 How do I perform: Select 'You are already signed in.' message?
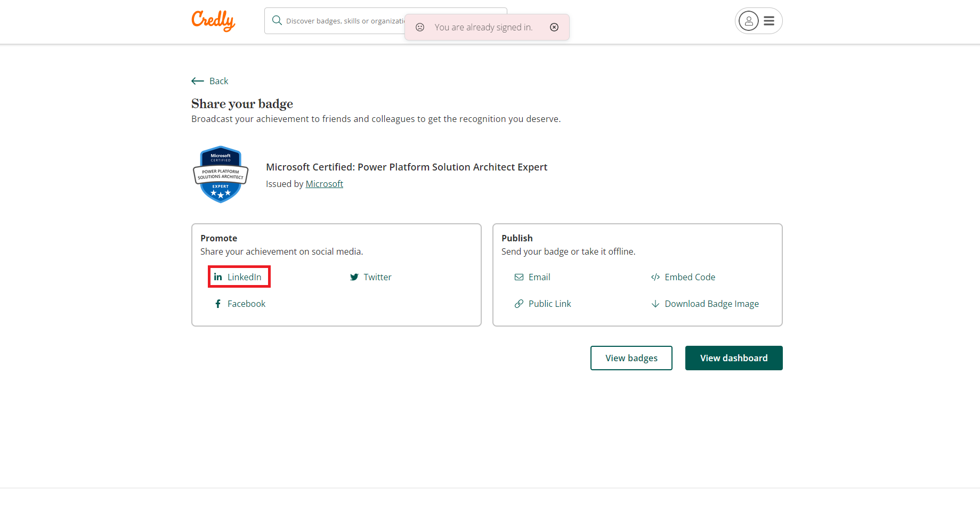point(483,27)
